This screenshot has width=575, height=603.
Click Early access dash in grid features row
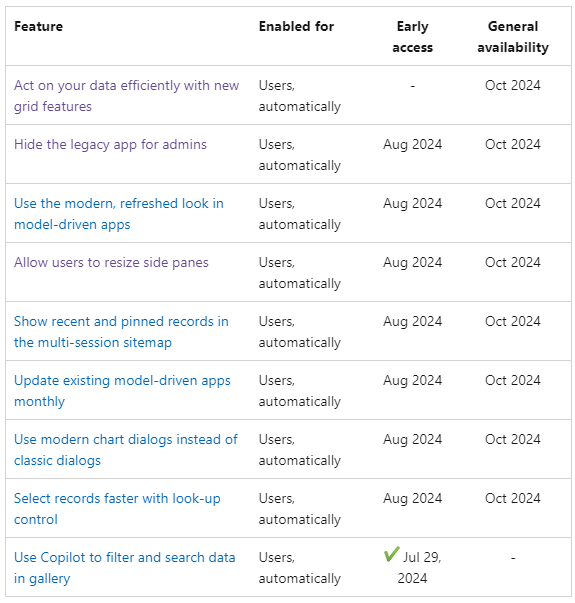click(x=412, y=86)
